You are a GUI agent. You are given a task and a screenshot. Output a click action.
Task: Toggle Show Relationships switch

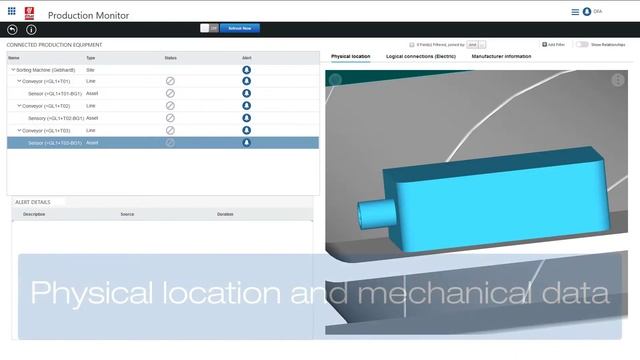tap(582, 44)
